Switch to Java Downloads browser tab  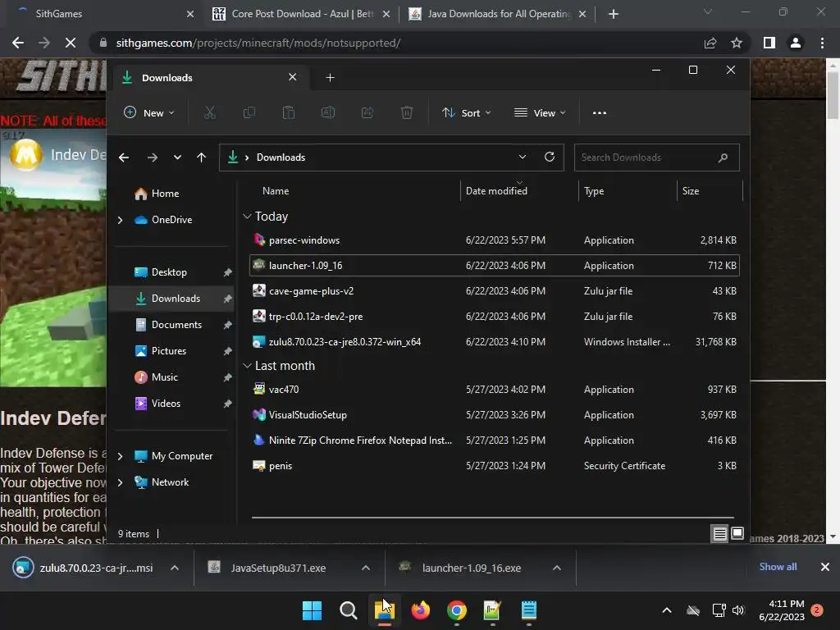click(497, 14)
